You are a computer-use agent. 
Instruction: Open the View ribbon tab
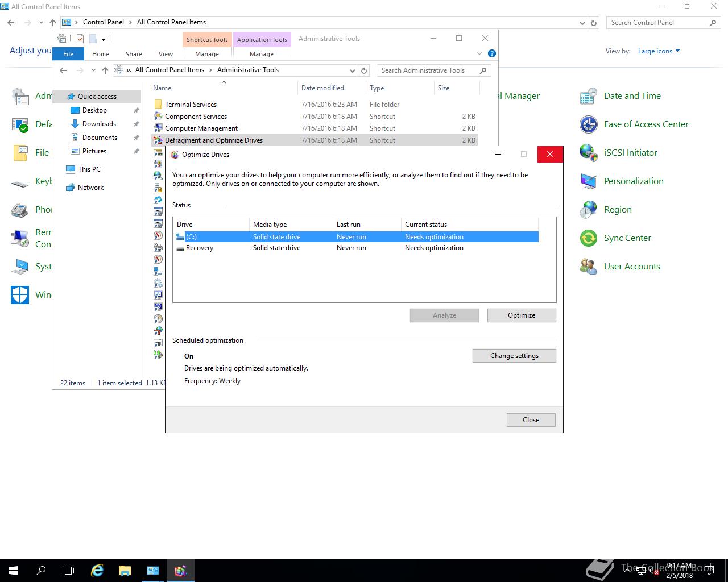[166, 54]
